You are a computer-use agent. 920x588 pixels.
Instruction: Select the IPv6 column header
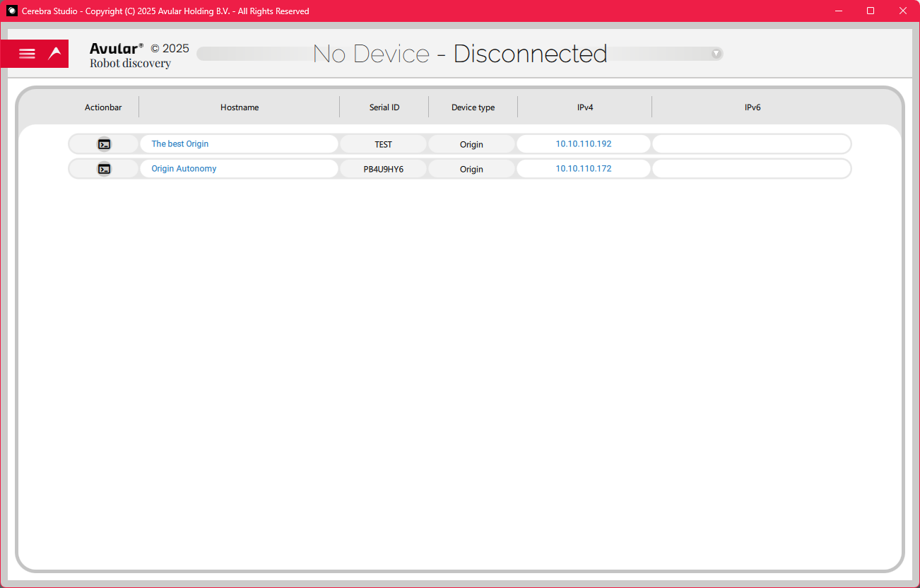click(x=753, y=107)
